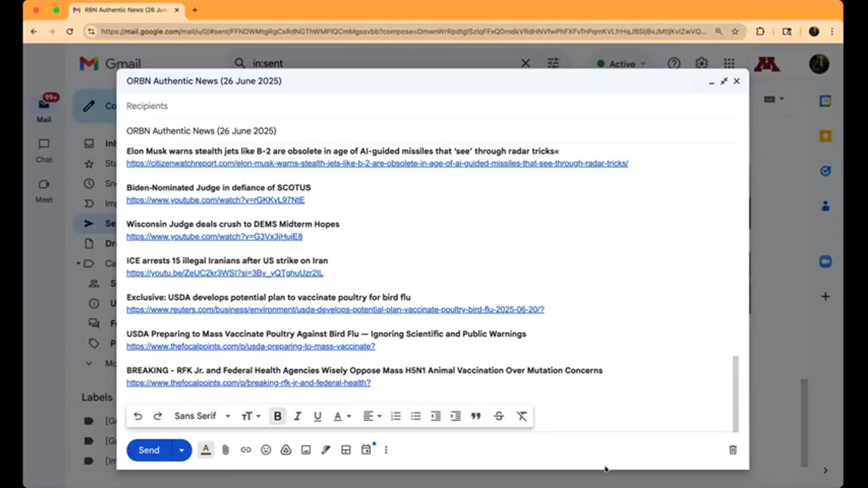Open the YouTube link under Biden-Nominated Judge

[x=215, y=200]
